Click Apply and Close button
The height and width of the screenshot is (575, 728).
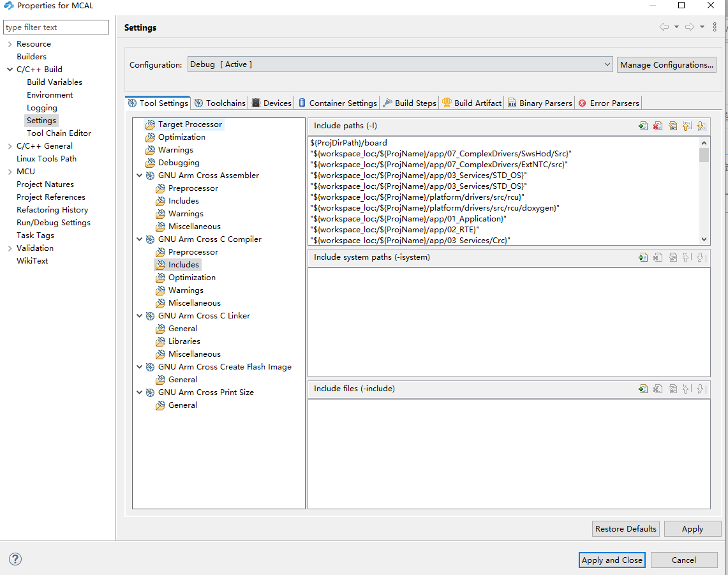[x=611, y=560]
